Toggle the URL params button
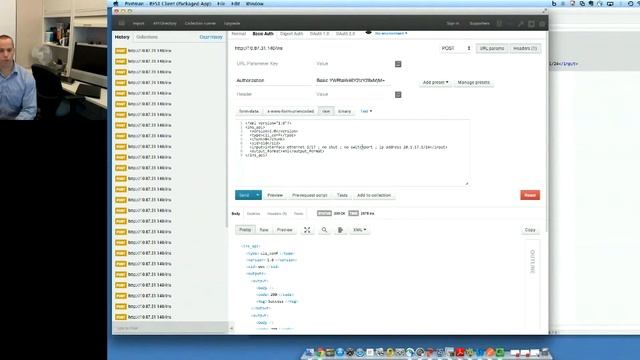640x360 pixels. pyautogui.click(x=492, y=49)
